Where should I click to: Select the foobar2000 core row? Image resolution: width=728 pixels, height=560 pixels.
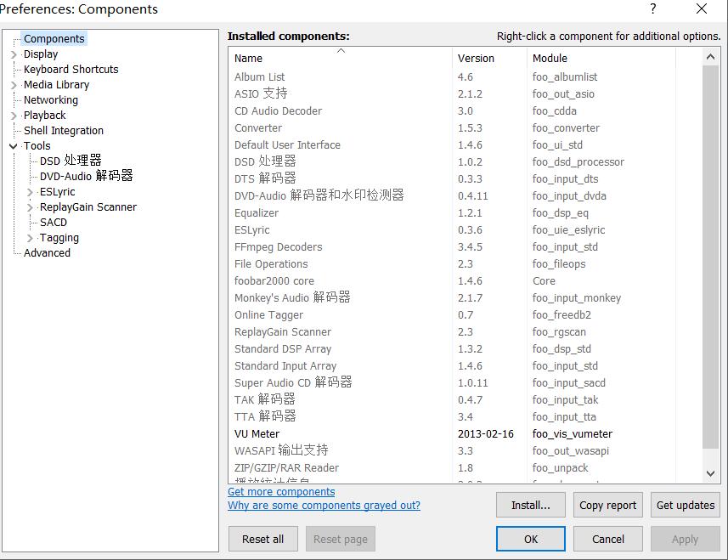tap(466, 281)
